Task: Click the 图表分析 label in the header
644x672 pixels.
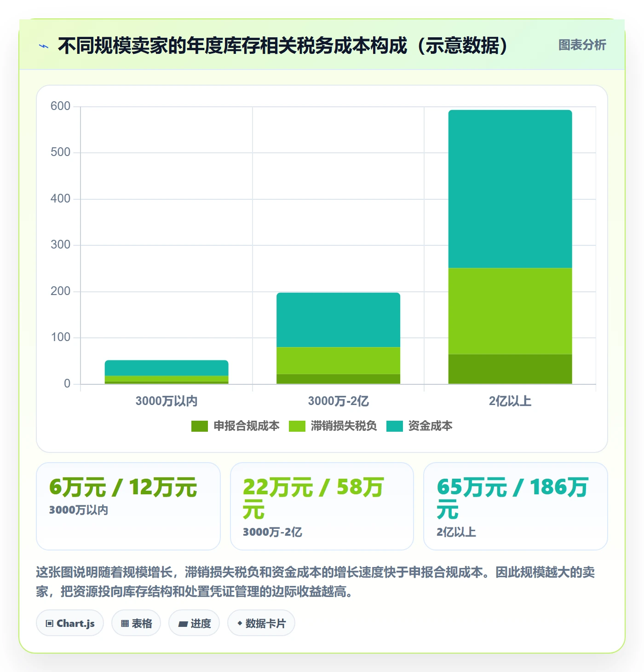Action: pyautogui.click(x=582, y=45)
